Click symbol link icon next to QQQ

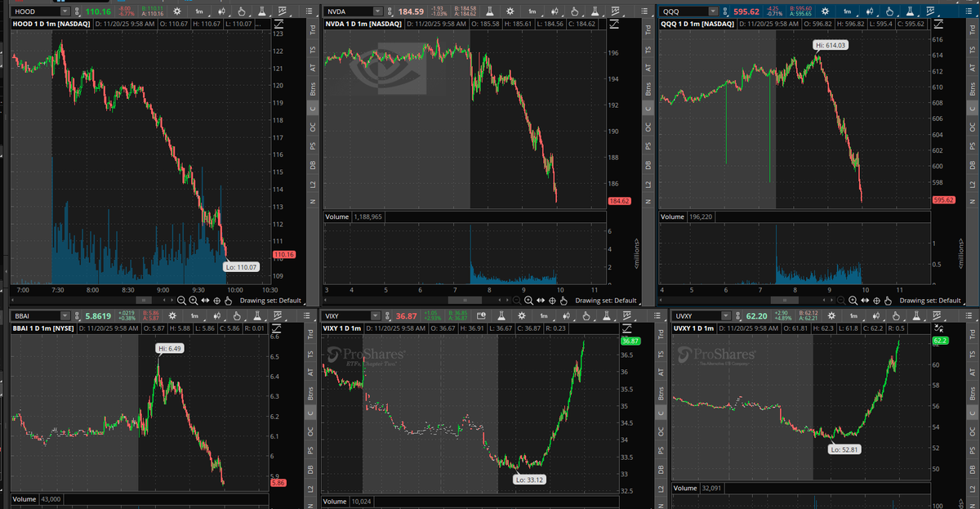(x=725, y=11)
